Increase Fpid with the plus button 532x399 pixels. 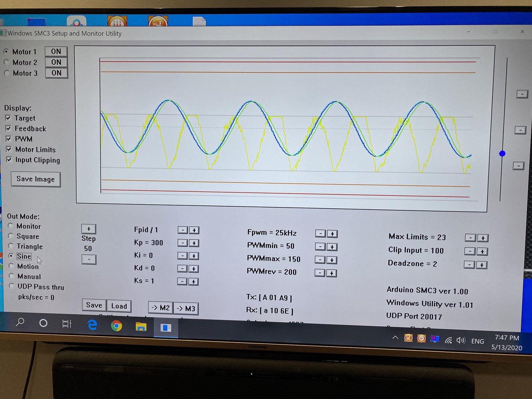pos(194,230)
